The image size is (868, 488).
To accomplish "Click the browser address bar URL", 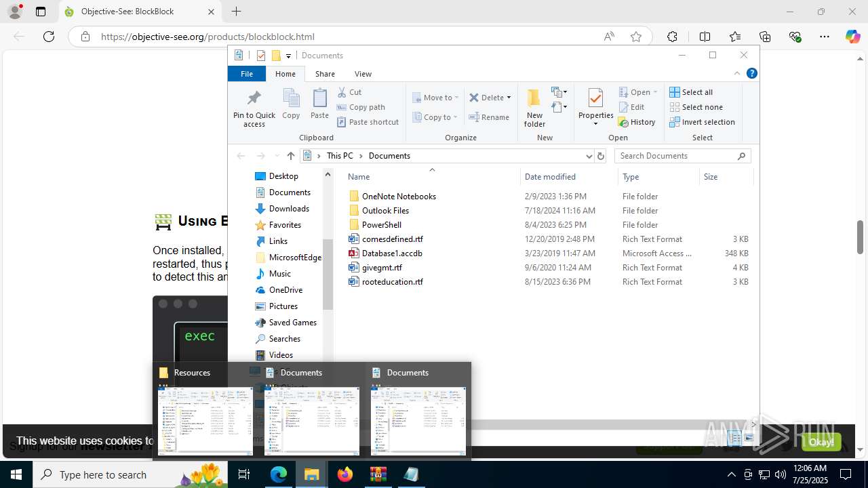I will click(208, 37).
